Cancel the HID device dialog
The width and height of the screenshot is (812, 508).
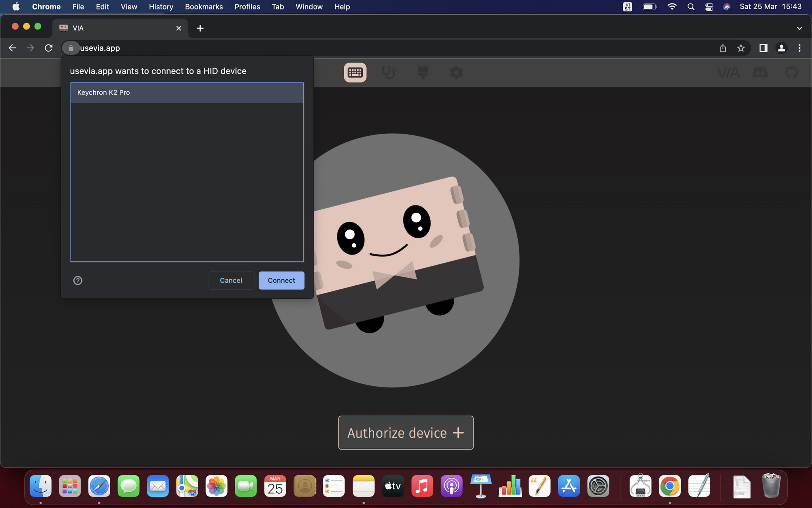point(231,281)
